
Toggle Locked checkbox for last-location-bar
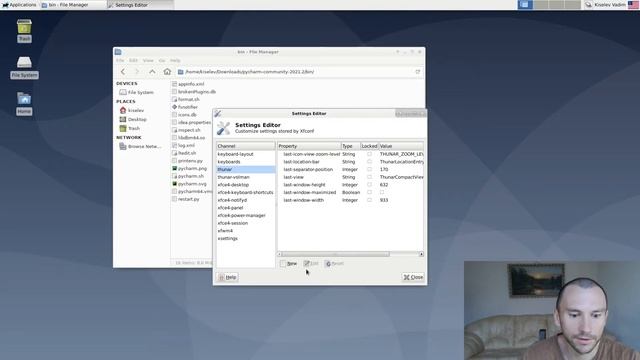click(x=369, y=162)
